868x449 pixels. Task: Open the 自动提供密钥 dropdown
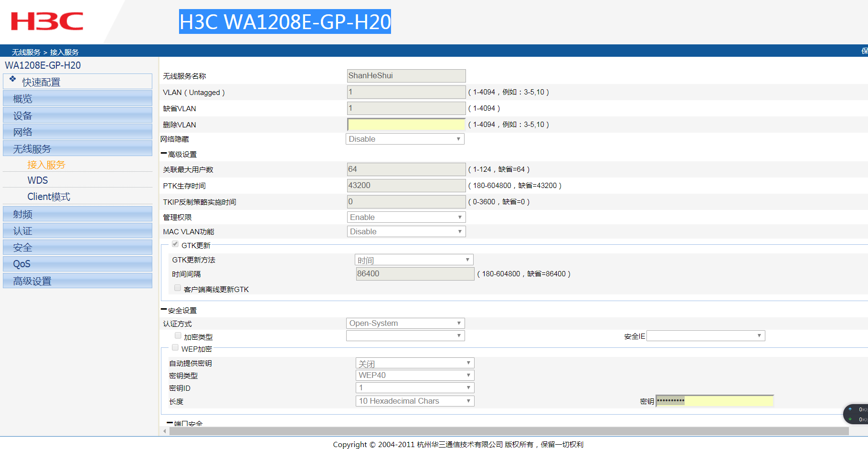[415, 363]
